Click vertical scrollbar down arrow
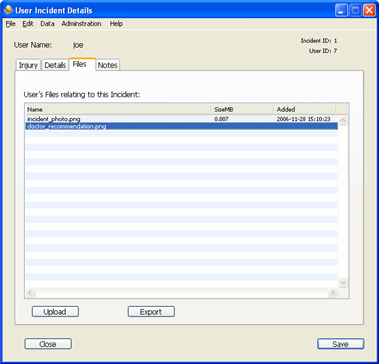Screen dimensions: 379x364 343,283
